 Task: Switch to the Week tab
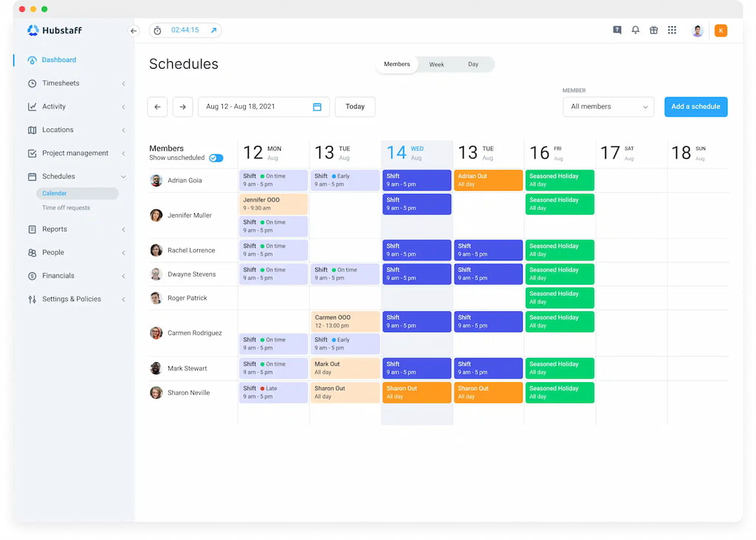436,64
